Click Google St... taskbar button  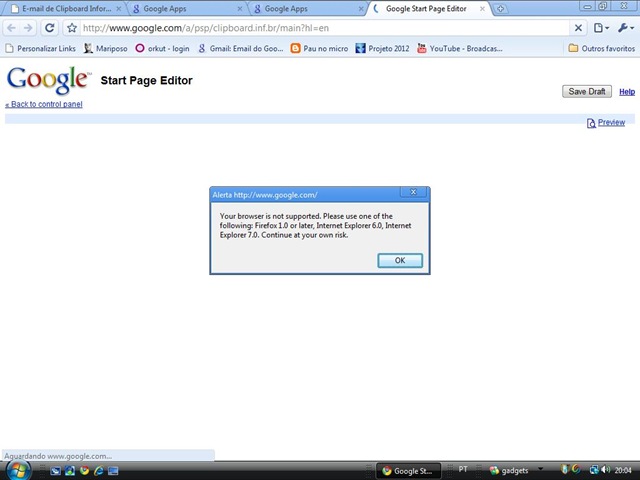pos(408,471)
